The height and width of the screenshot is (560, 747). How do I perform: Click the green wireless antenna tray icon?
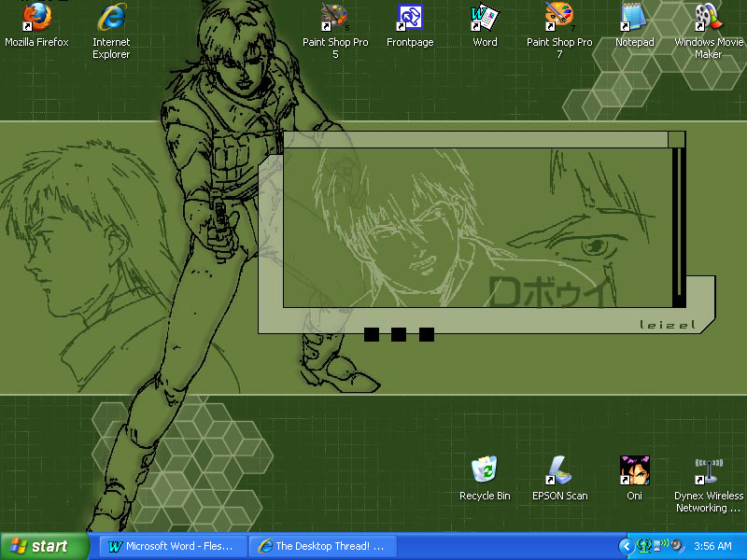[x=644, y=546]
